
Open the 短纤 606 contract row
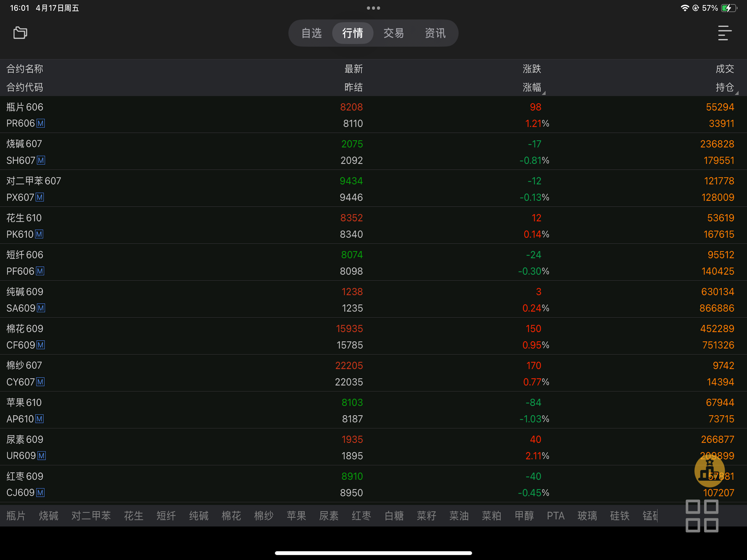373,262
